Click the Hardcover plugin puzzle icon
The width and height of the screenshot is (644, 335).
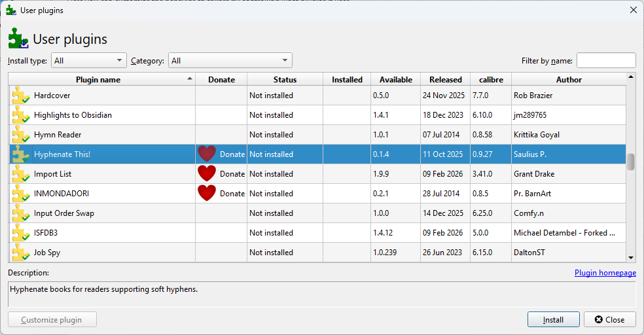click(x=21, y=96)
